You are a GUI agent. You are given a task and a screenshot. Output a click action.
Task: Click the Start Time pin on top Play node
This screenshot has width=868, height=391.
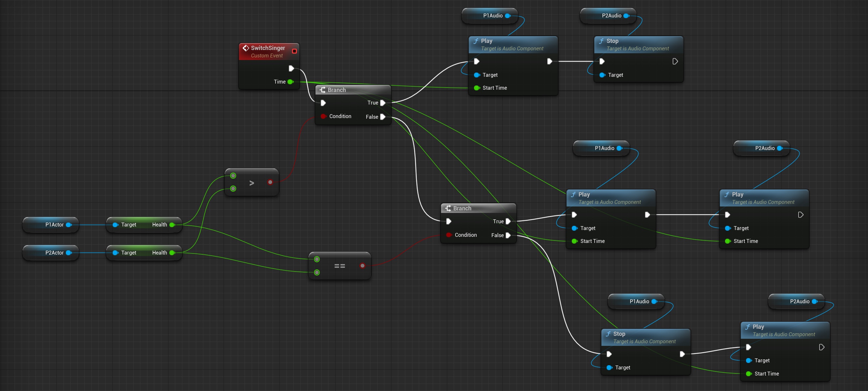click(x=477, y=87)
